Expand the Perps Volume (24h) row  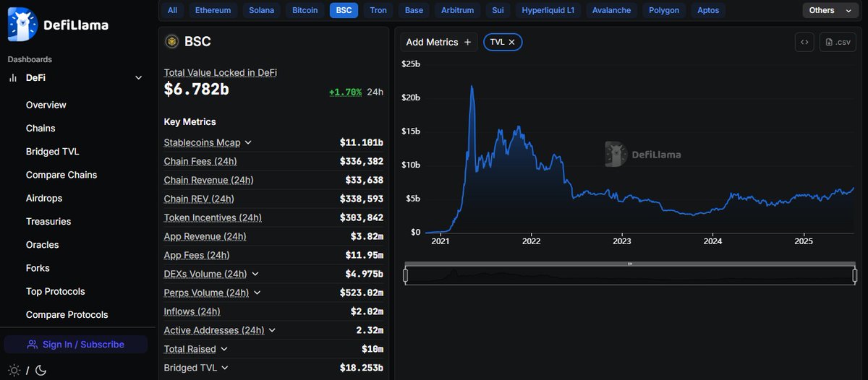click(x=258, y=293)
